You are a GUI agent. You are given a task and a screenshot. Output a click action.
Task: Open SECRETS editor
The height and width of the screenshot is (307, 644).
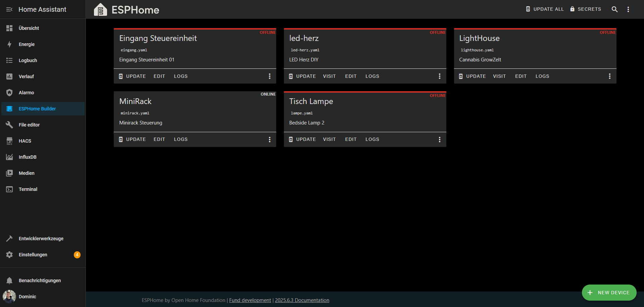[x=586, y=9]
